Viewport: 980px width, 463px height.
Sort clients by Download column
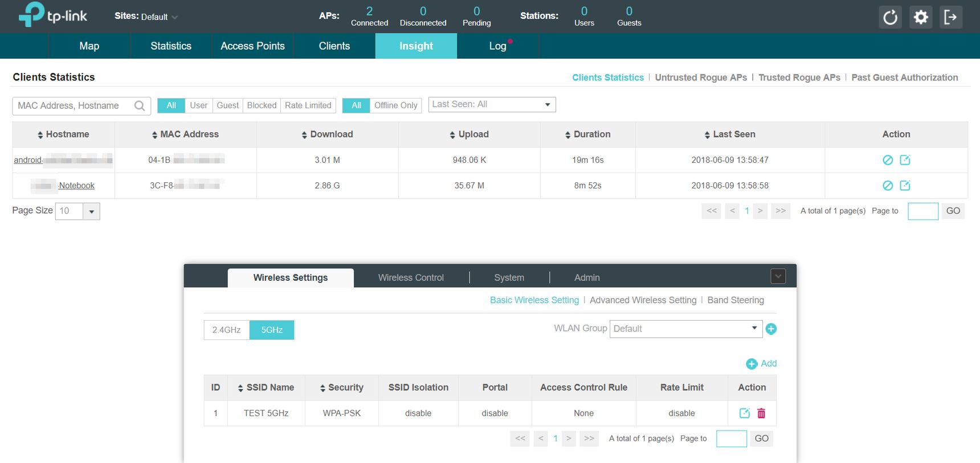coord(327,134)
